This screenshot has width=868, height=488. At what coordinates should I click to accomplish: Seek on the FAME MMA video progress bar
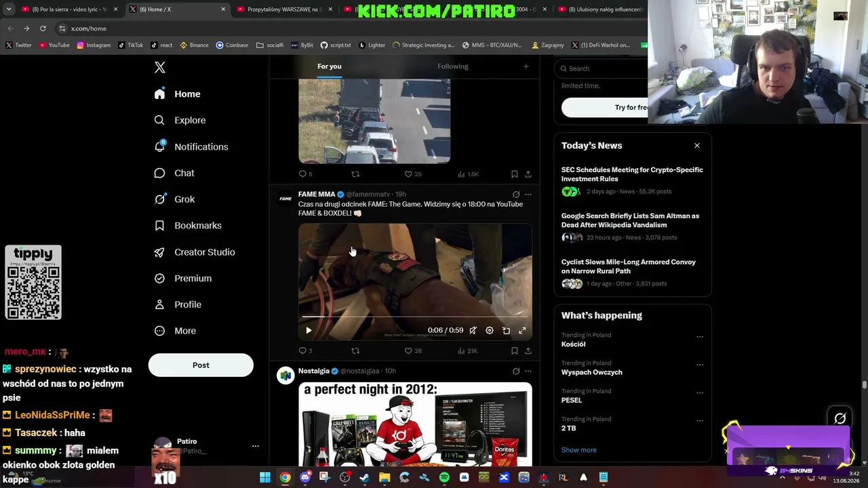(x=415, y=317)
